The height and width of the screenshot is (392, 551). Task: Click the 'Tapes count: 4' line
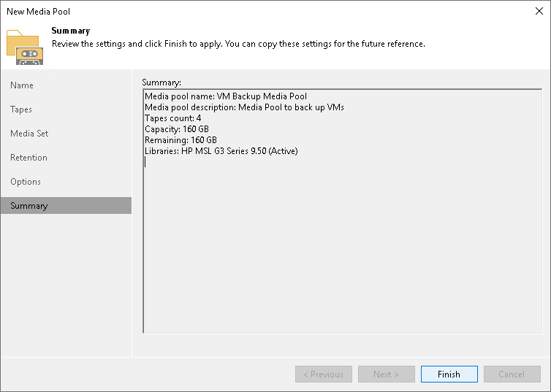click(x=173, y=118)
